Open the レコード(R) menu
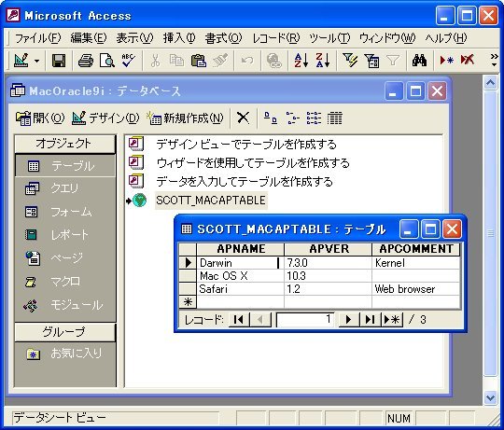This screenshot has width=504, height=430. (x=275, y=38)
